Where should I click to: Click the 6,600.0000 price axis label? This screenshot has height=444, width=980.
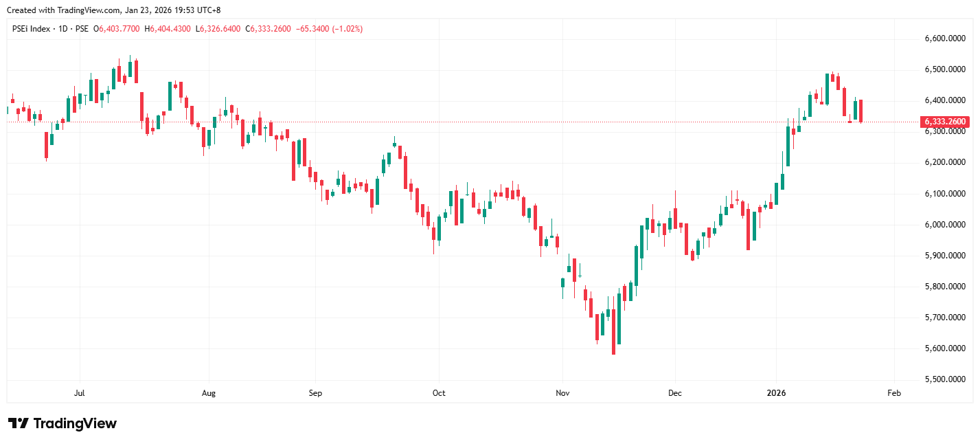tap(945, 38)
